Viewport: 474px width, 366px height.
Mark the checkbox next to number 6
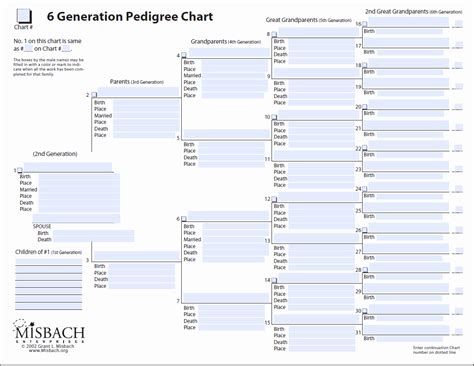[x=184, y=219]
